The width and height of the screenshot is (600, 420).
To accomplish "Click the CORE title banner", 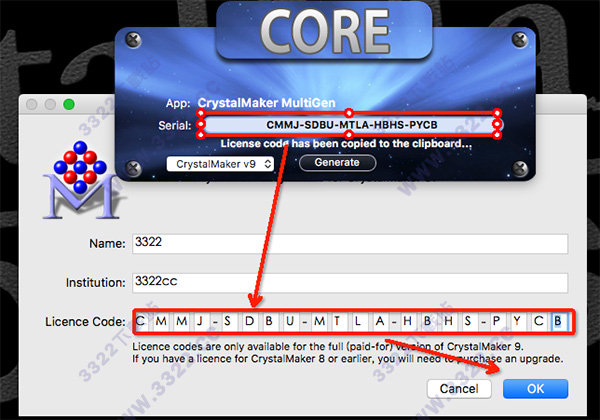I will click(x=324, y=31).
